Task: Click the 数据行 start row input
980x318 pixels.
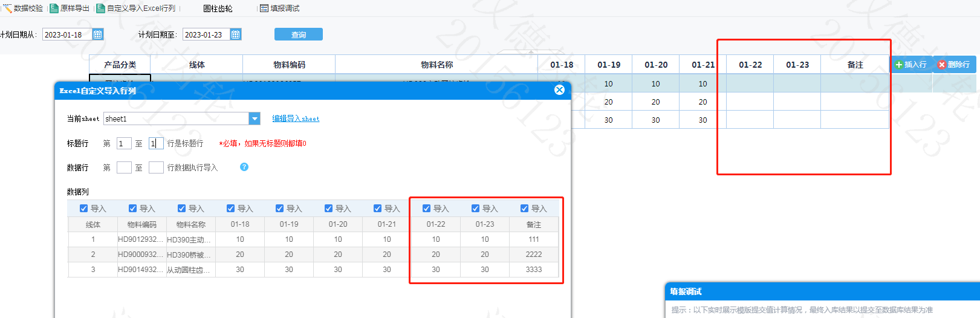Action: tap(124, 167)
